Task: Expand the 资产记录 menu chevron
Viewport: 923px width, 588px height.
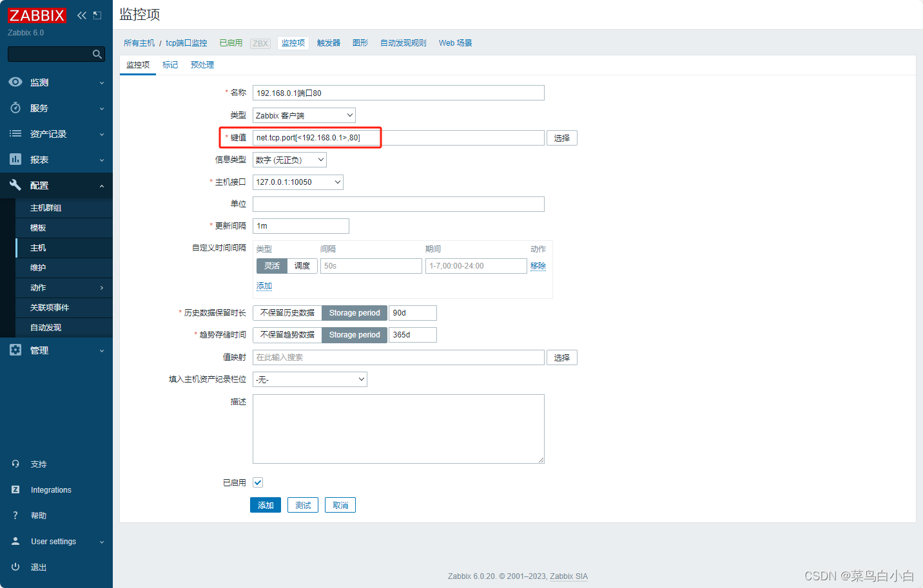Action: pos(102,135)
